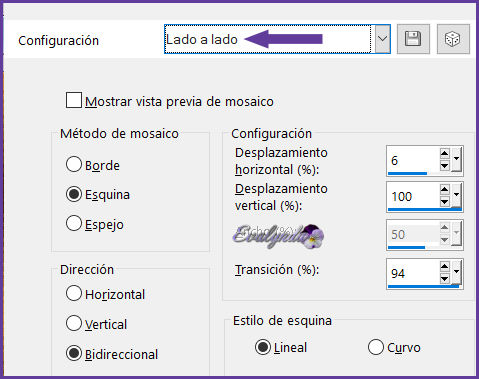Select Vertical direction option
479x379 pixels.
pyautogui.click(x=74, y=323)
